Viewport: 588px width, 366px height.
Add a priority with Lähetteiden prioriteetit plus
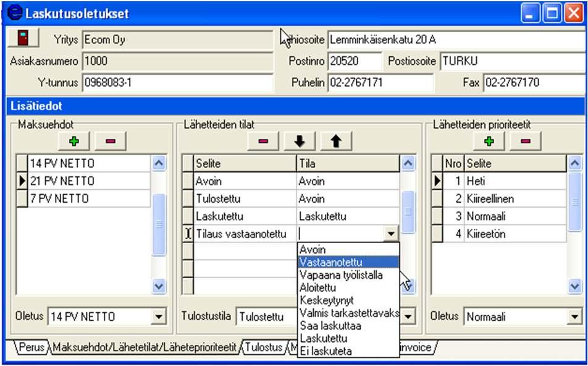[x=489, y=141]
